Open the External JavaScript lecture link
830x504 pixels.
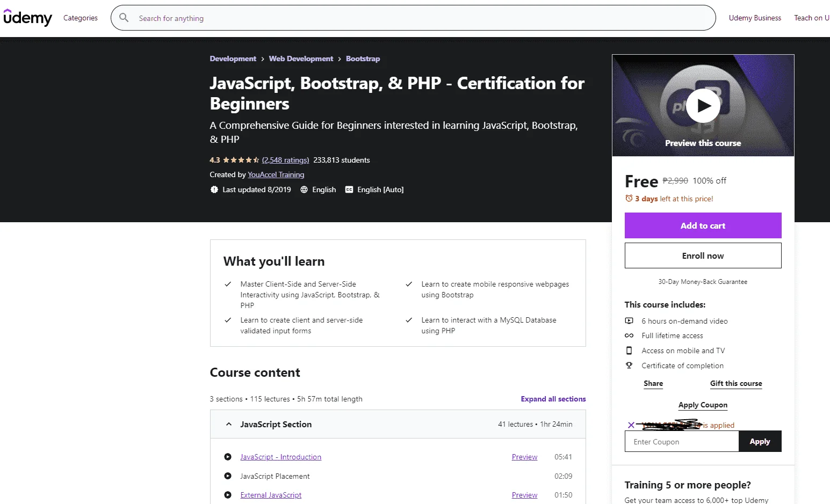(x=271, y=495)
